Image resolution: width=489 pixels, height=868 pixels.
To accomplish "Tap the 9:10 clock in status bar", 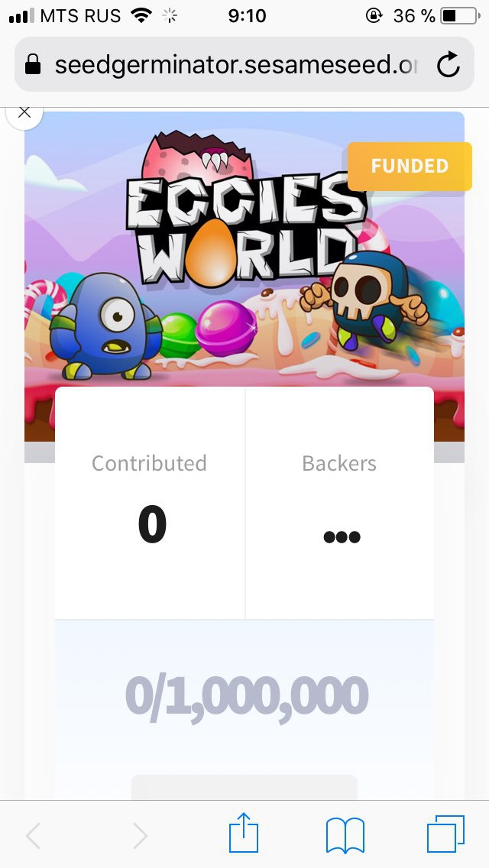I will [247, 16].
